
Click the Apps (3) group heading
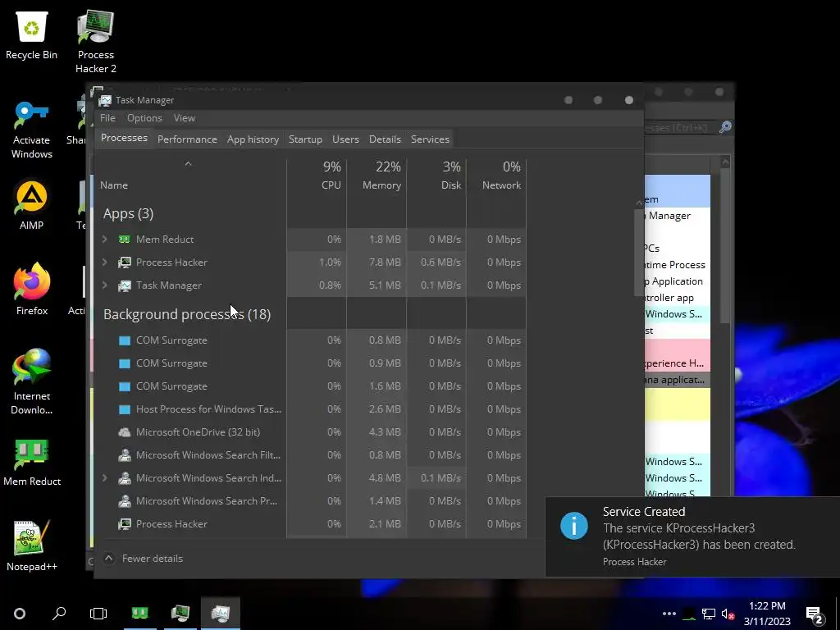[x=128, y=214]
